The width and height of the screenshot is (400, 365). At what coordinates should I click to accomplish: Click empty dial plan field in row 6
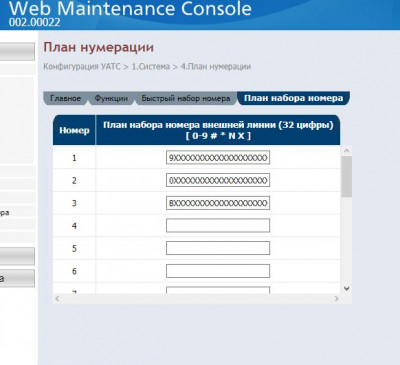pyautogui.click(x=218, y=271)
